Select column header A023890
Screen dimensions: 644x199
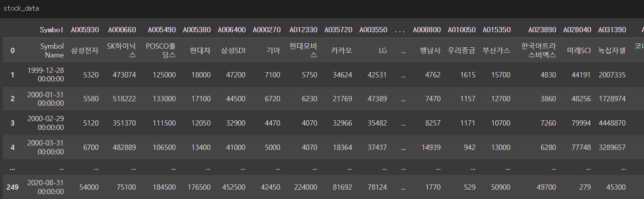click(x=542, y=30)
